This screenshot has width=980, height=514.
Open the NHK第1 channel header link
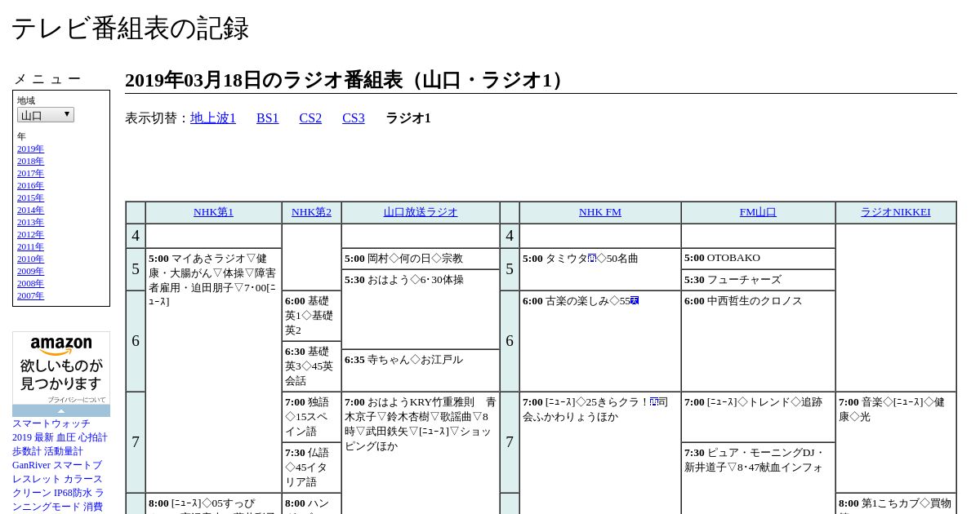click(213, 212)
